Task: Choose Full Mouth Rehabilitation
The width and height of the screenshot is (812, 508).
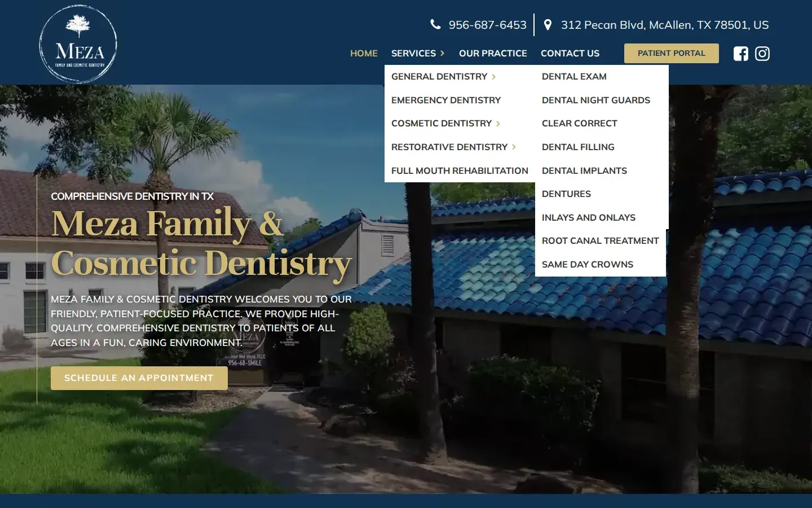Action: pyautogui.click(x=460, y=170)
